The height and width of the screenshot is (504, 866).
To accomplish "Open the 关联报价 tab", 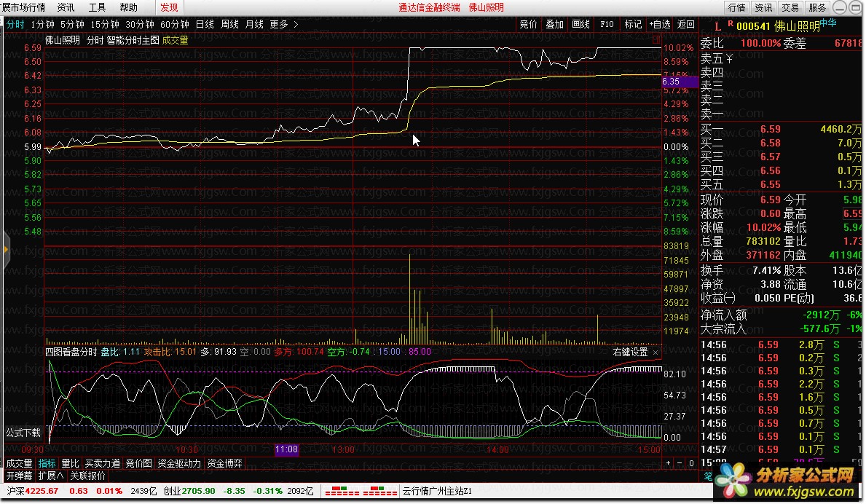I will tap(88, 476).
